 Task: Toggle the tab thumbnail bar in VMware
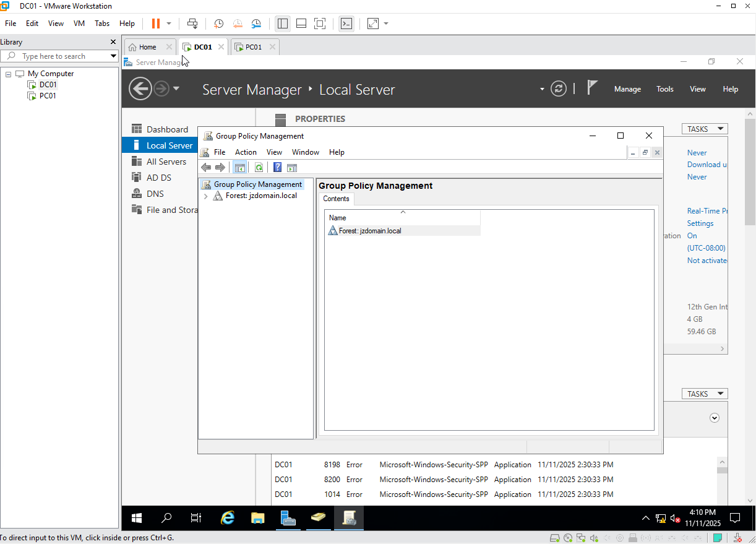click(301, 24)
